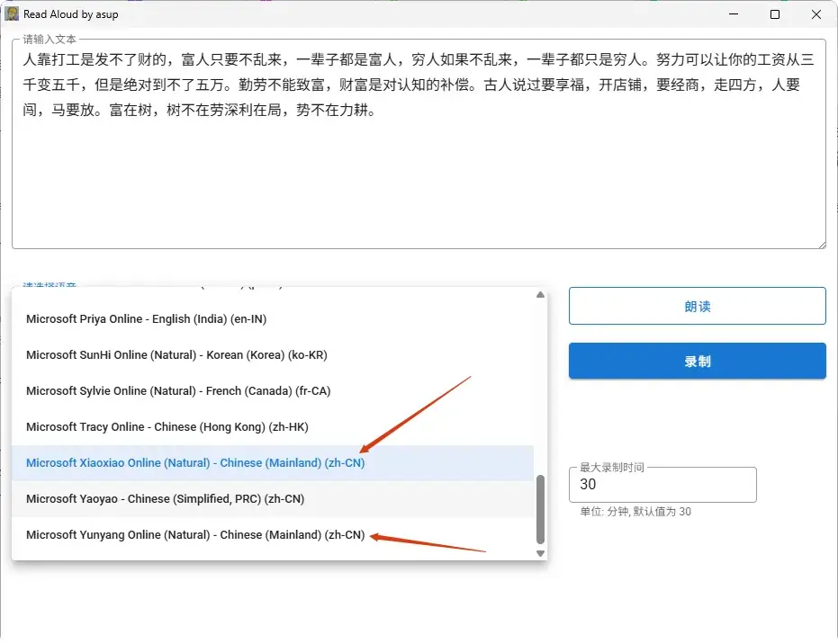Select Microsoft Xiaoxiao Online Chinese Mainland voice
The width and height of the screenshot is (838, 644).
pyautogui.click(x=195, y=462)
